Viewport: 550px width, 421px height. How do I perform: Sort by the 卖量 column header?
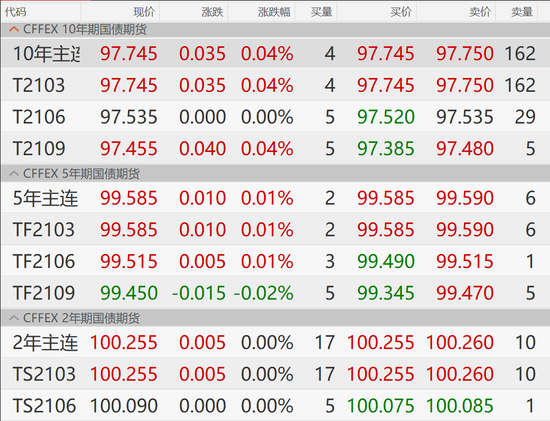(522, 12)
